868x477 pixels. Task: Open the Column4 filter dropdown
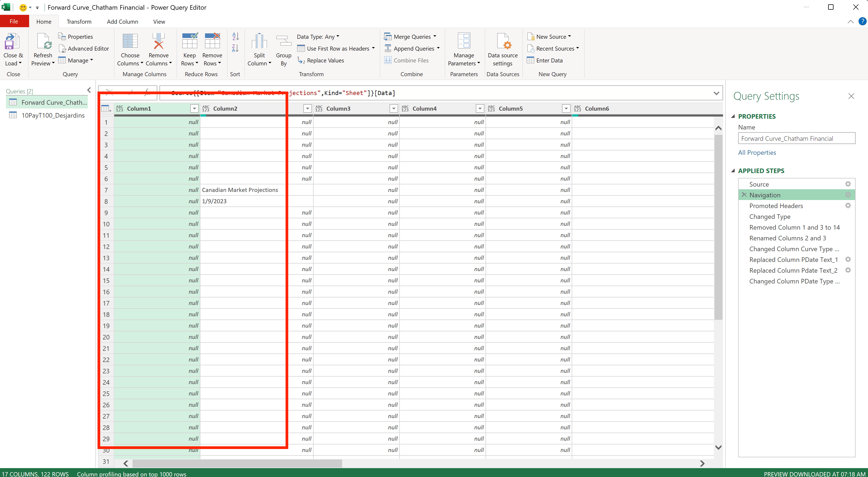(480, 108)
